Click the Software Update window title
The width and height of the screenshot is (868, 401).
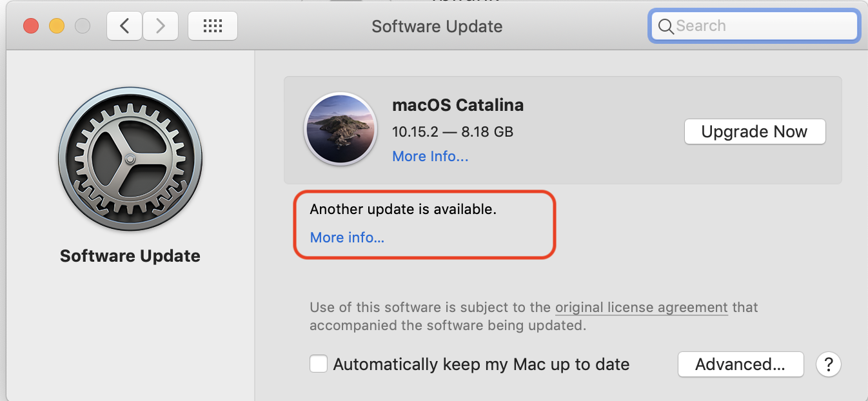click(x=437, y=26)
